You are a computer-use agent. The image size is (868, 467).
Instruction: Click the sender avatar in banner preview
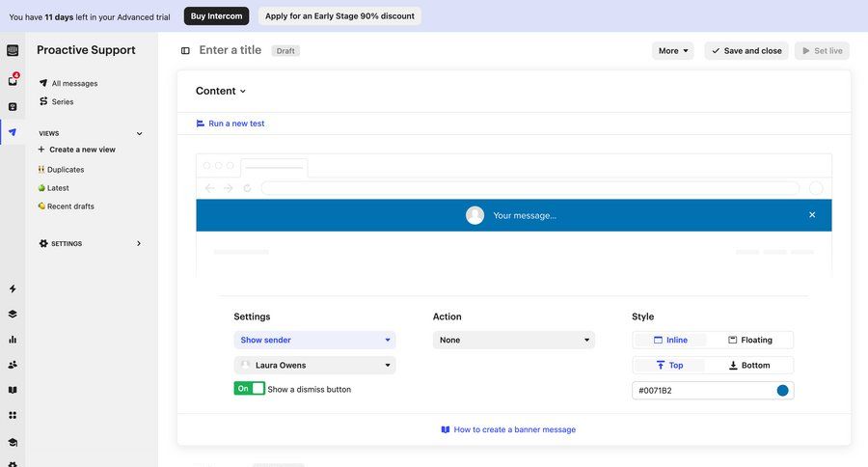pyautogui.click(x=475, y=215)
